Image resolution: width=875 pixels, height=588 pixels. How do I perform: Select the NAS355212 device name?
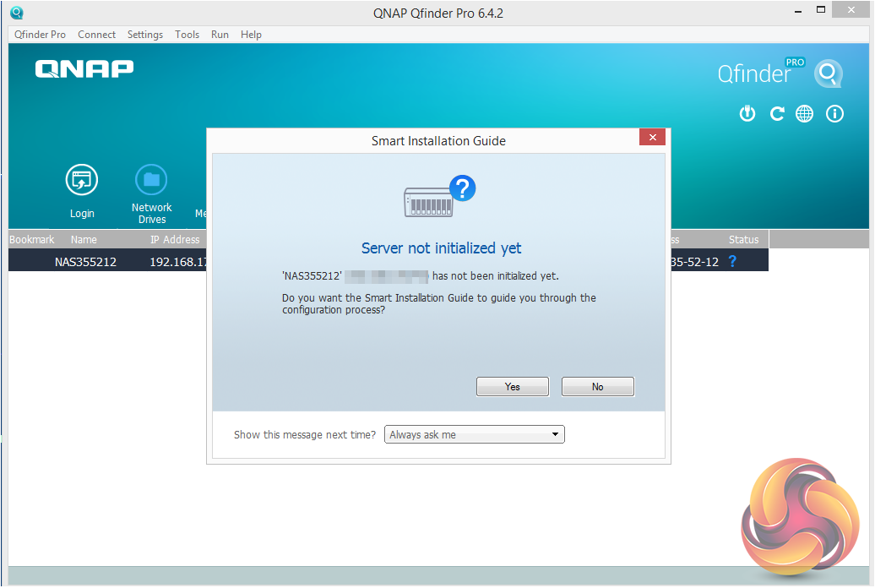click(85, 262)
